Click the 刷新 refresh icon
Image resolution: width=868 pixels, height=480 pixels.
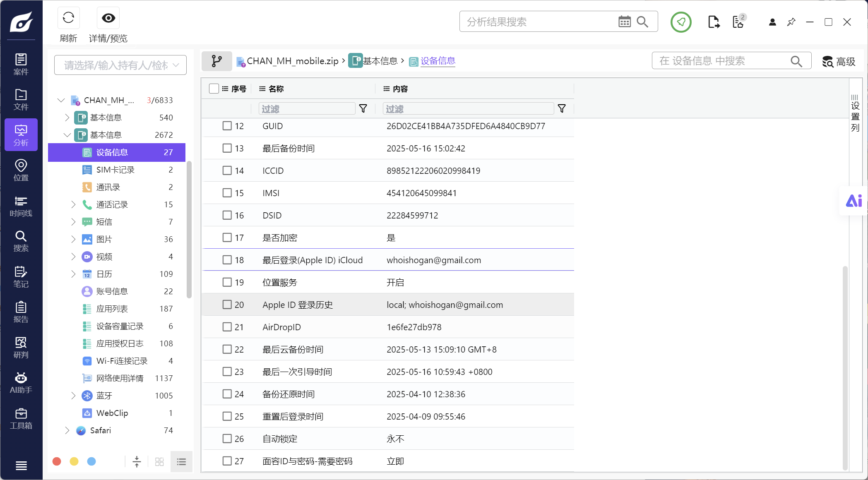coord(68,18)
